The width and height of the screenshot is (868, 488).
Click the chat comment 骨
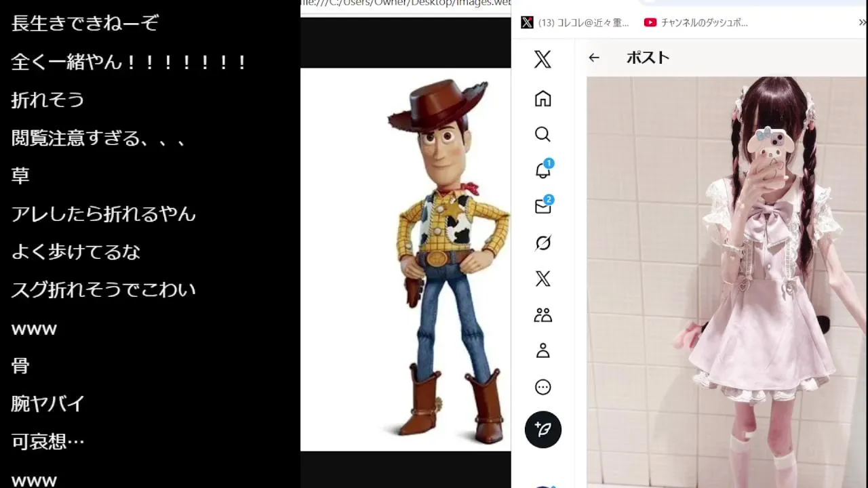click(20, 366)
